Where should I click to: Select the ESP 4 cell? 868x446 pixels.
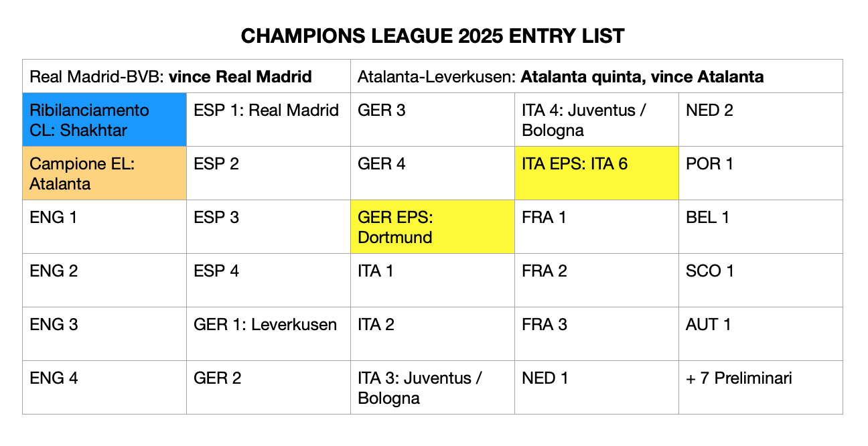coord(269,281)
